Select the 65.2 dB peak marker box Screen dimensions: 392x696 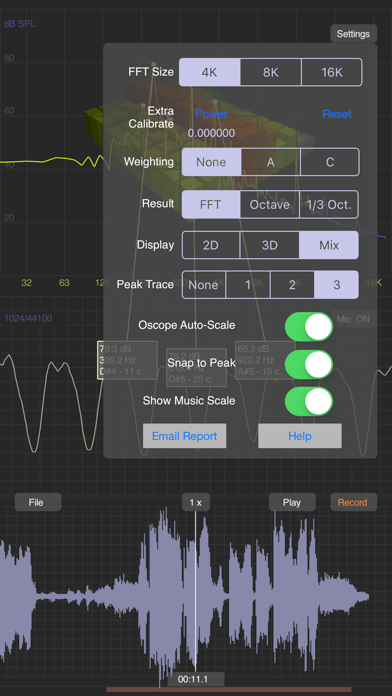pos(265,360)
